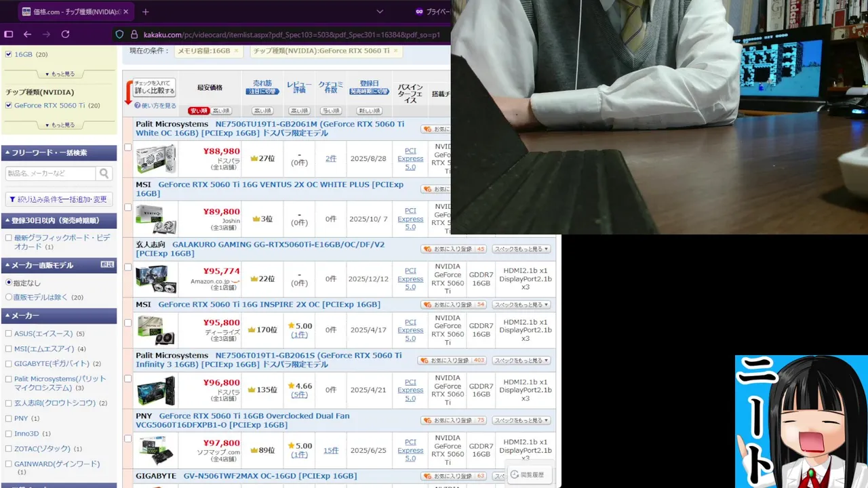
Task: Expand もっと見る under チップ種類(NVIDIA)
Action: [x=60, y=125]
